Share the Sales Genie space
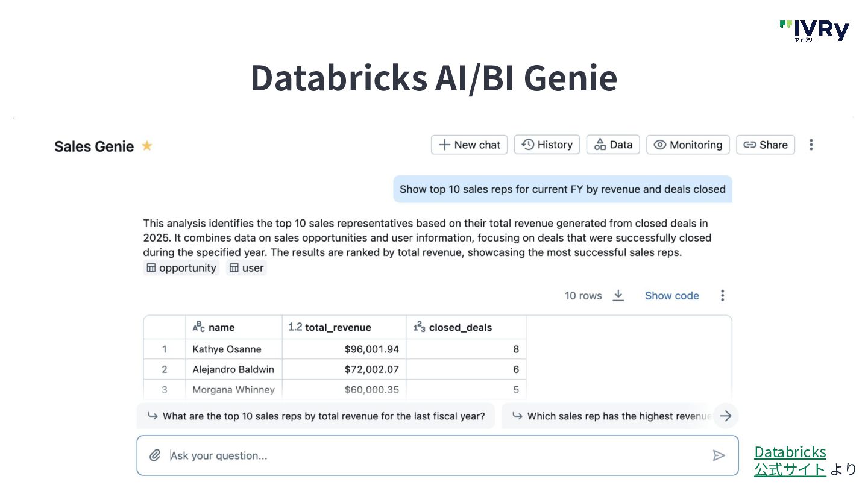868x488 pixels. tap(766, 145)
